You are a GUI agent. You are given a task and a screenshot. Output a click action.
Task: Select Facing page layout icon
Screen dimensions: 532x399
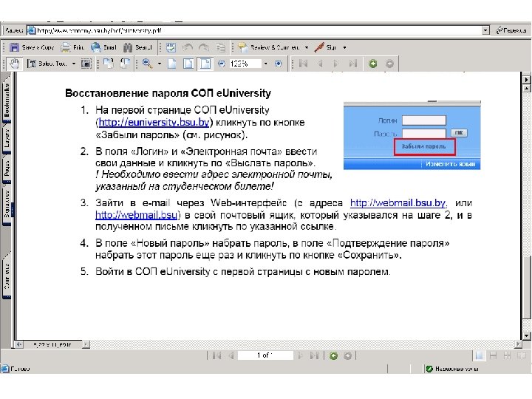click(x=521, y=355)
